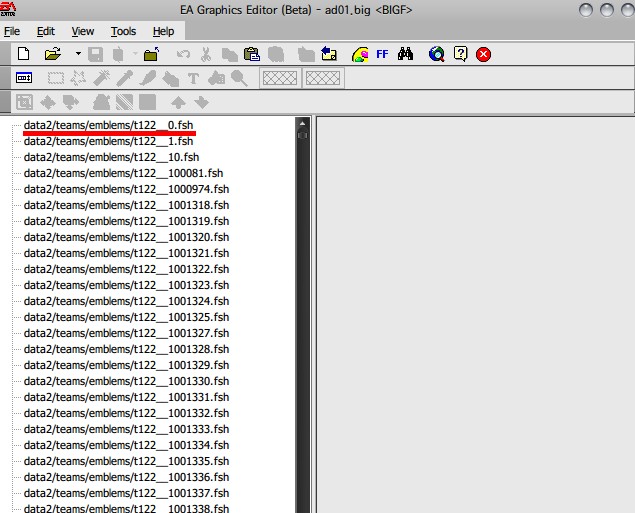Select t122__1001323.fsh tree entry
The image size is (635, 513).
tap(126, 285)
